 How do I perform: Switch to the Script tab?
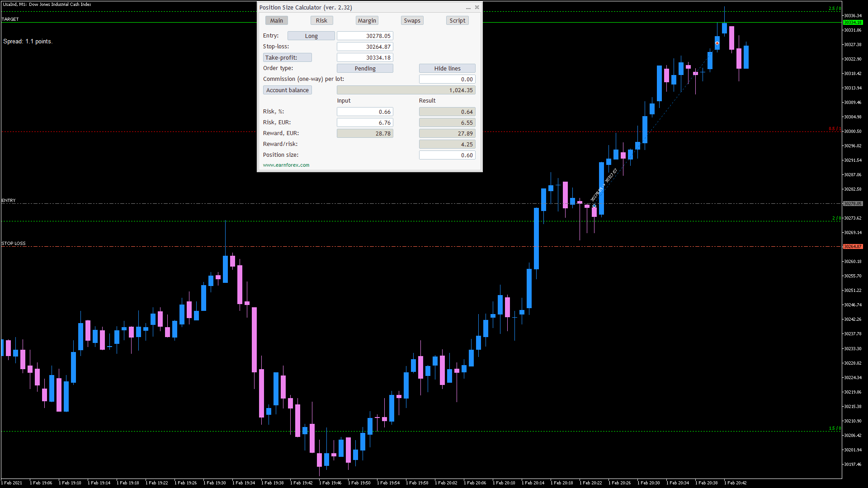coord(457,20)
